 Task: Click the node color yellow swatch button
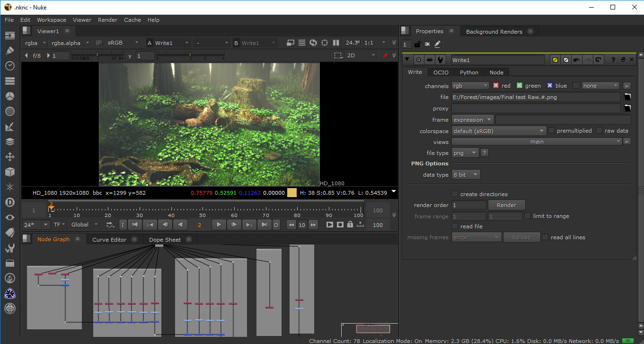tap(555, 60)
